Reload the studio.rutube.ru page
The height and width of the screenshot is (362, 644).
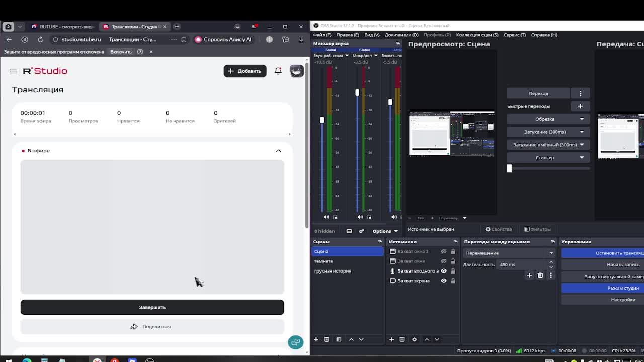40,39
